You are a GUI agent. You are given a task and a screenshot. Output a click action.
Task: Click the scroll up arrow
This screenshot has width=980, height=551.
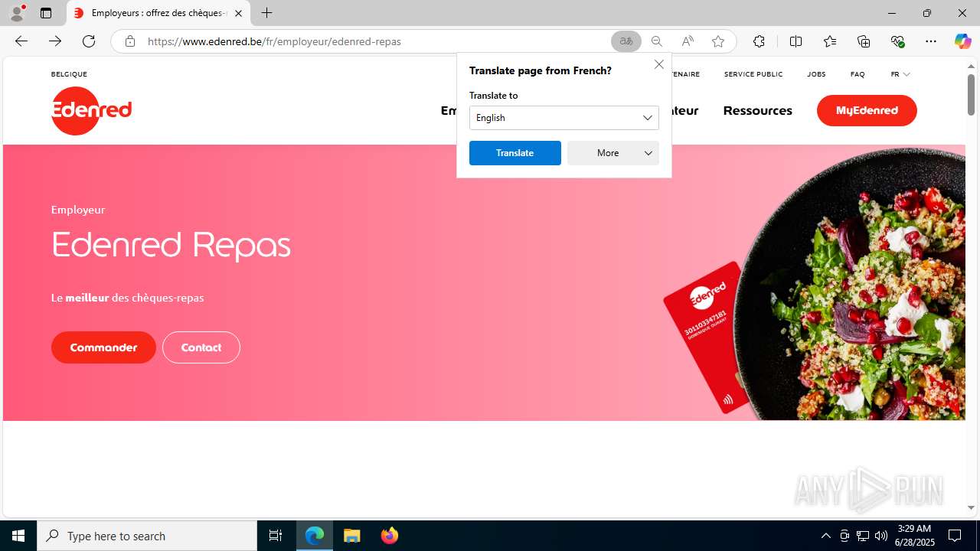971,67
